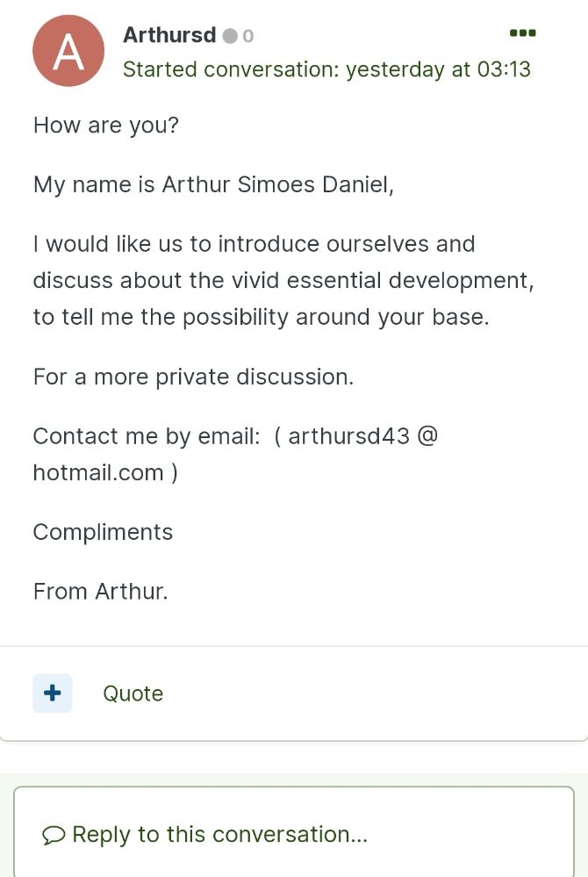Click the 'From Arthur.' signature line
Screen dimensions: 588x877
[x=100, y=592]
